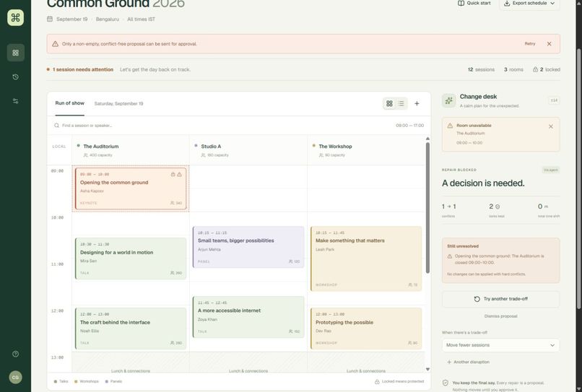Click 1 session needs attention notice
The width and height of the screenshot is (582, 392).
click(83, 69)
